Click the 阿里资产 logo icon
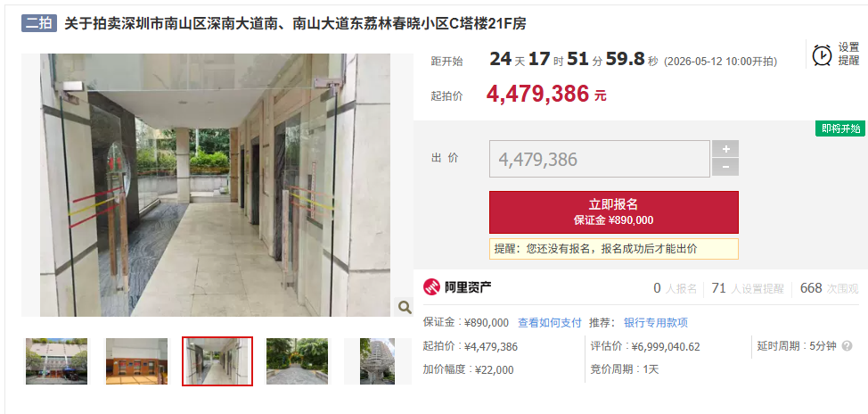The height and width of the screenshot is (414, 868). (x=432, y=287)
